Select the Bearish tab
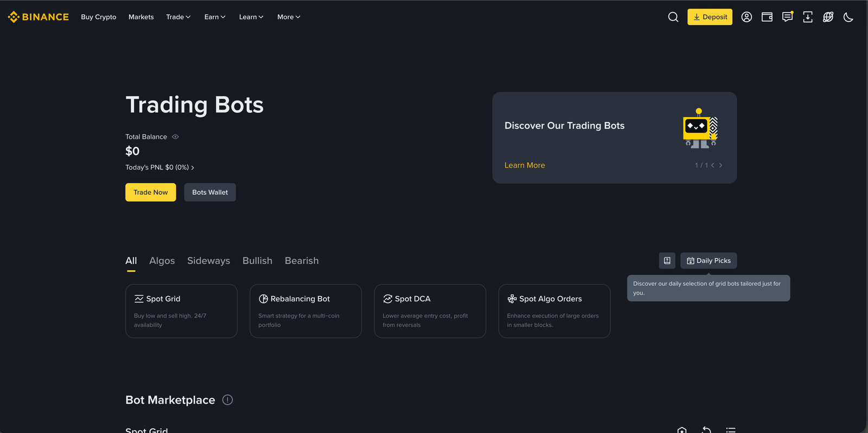Screen dimensions: 868x433 pos(302,261)
